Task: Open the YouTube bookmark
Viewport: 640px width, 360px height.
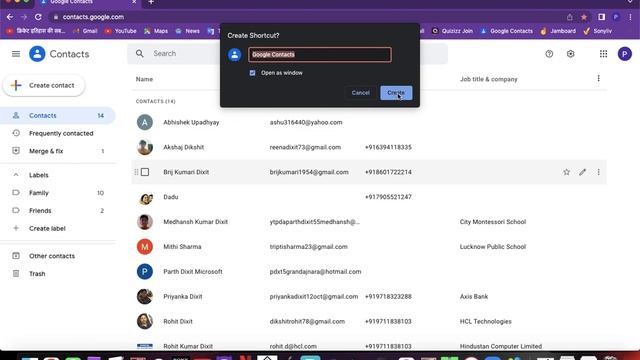Action: (120, 31)
